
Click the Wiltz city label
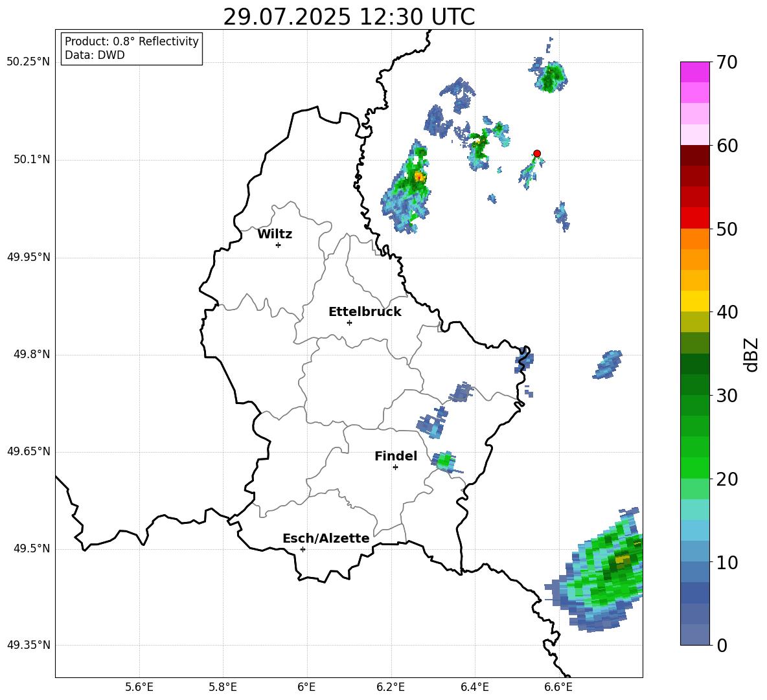275,234
